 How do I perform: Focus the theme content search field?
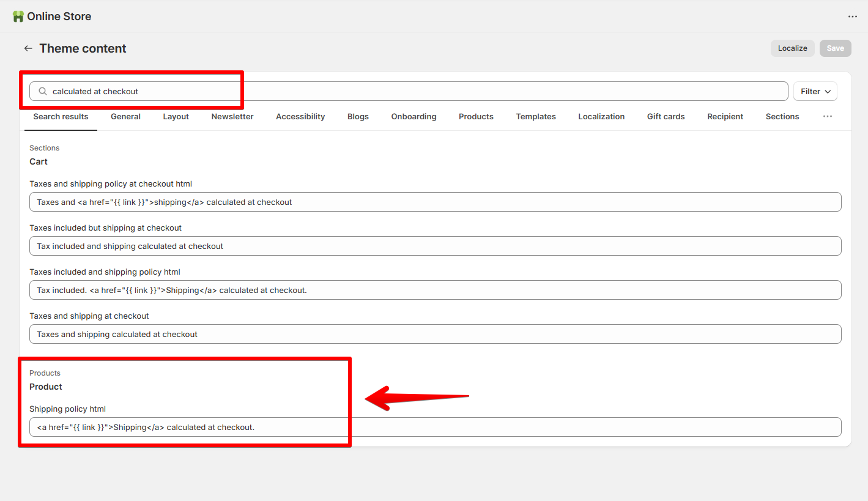pyautogui.click(x=416, y=91)
